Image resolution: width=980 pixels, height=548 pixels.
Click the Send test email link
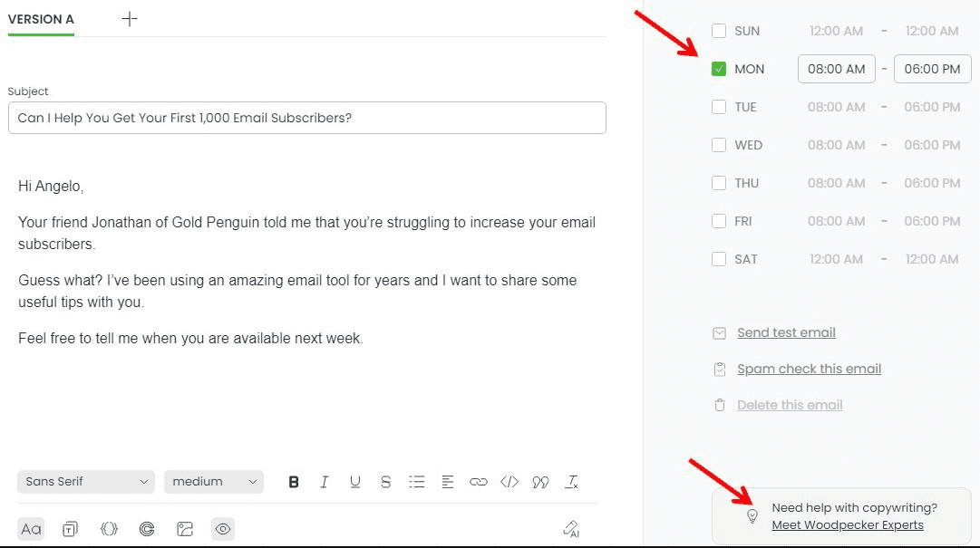tap(786, 332)
